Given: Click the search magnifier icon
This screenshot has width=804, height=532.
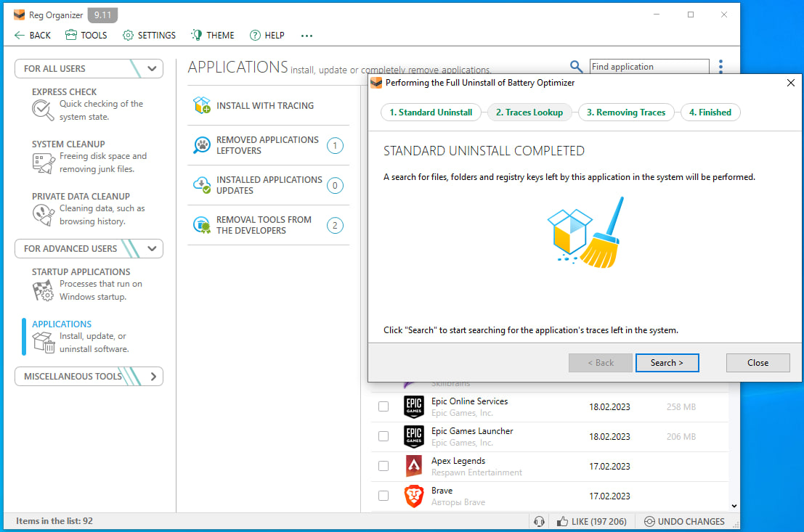Looking at the screenshot, I should pyautogui.click(x=576, y=67).
